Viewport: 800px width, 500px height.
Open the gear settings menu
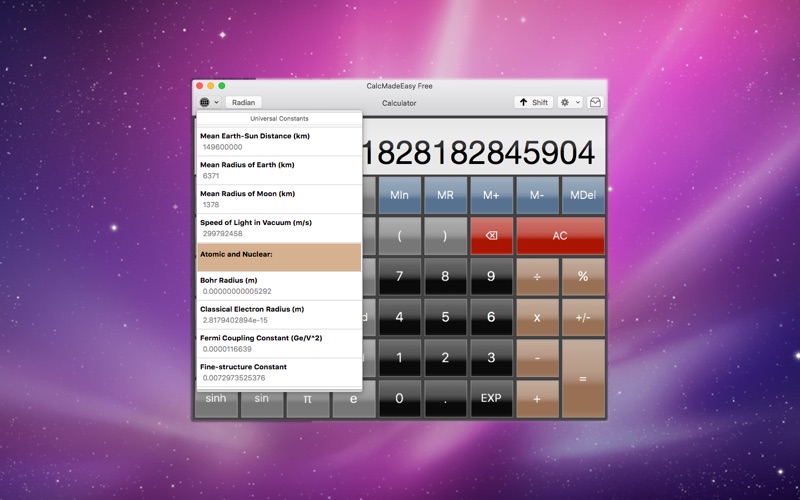tap(565, 102)
